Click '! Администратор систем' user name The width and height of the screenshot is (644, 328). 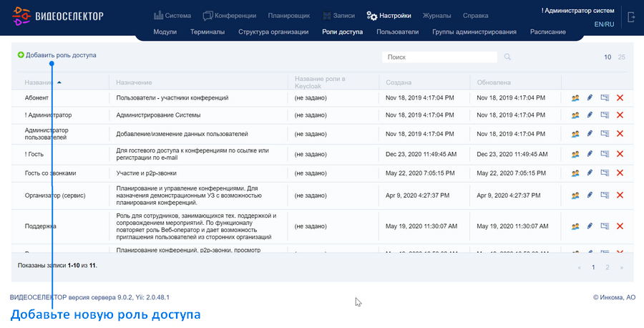578,11
